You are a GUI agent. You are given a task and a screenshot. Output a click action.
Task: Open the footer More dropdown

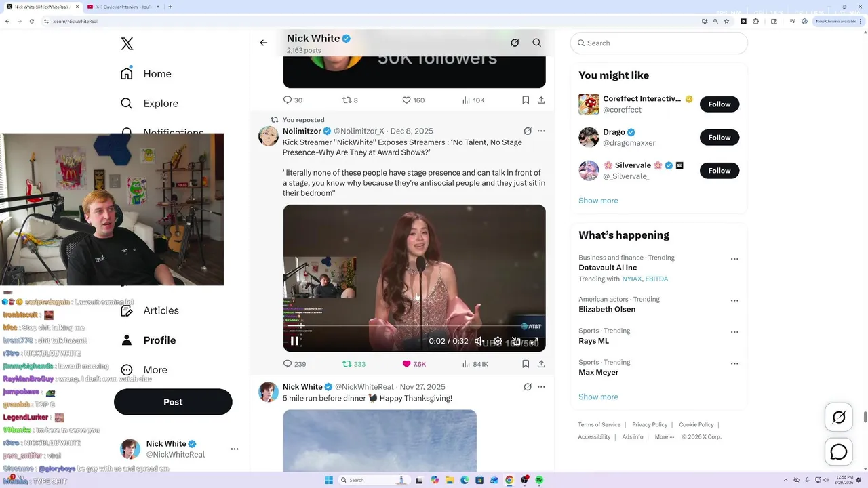(665, 437)
